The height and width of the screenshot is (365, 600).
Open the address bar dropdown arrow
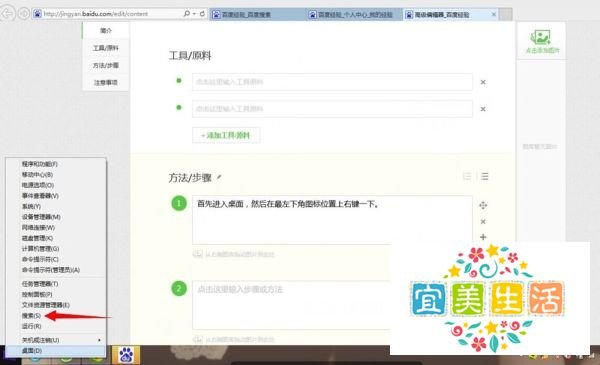pos(194,14)
